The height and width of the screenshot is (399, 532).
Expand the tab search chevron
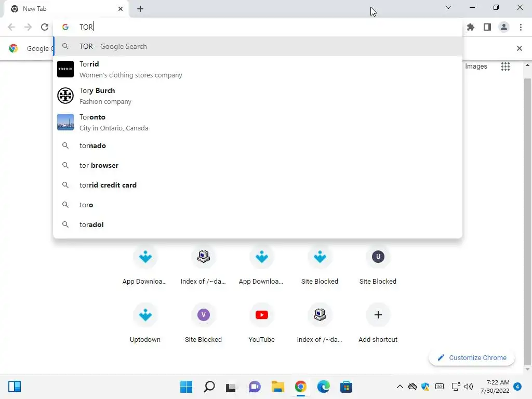[x=448, y=7]
